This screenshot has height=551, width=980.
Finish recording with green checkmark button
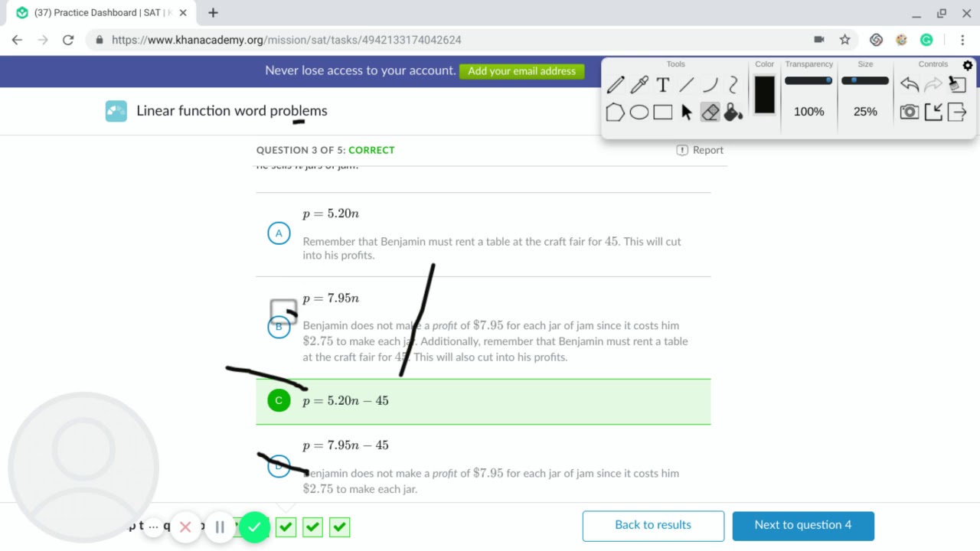pos(254,527)
